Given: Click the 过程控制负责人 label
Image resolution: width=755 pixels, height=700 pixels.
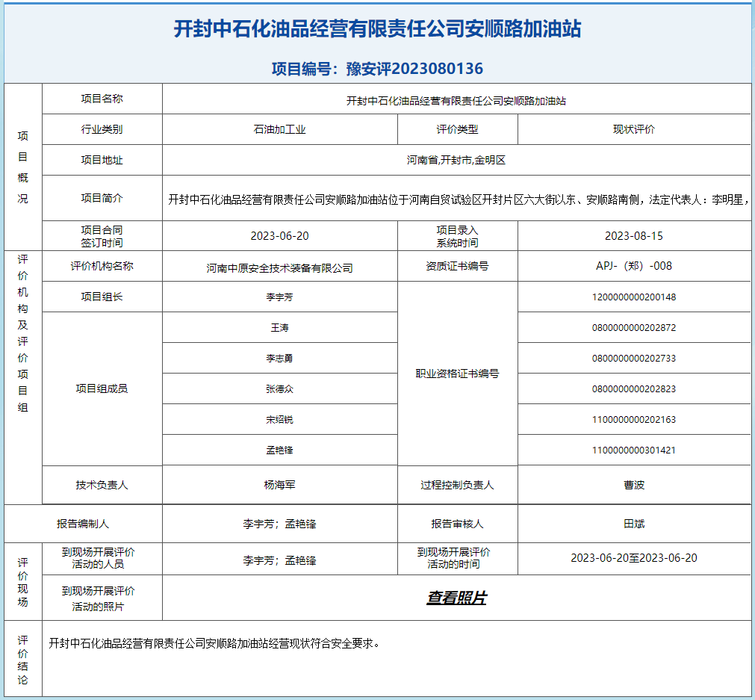Looking at the screenshot, I should 458,485.
